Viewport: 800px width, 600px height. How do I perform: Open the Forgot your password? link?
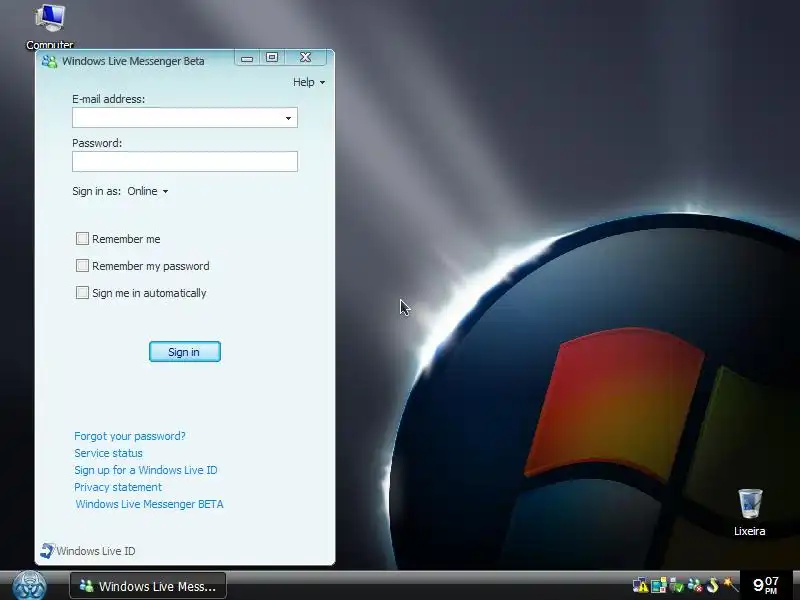pyautogui.click(x=130, y=436)
